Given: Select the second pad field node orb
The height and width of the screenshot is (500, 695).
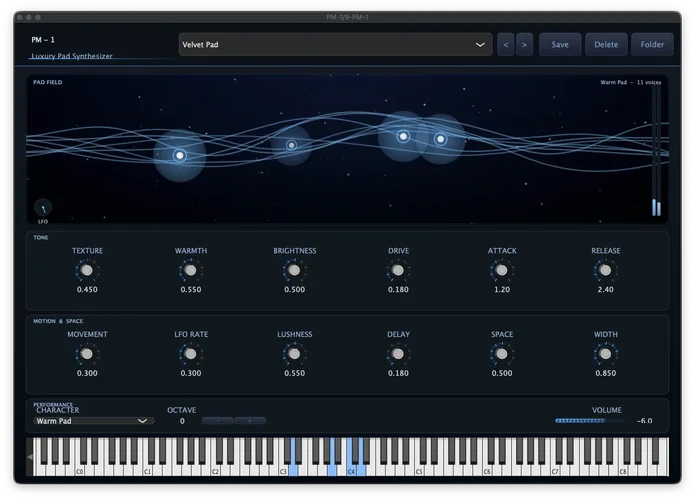Looking at the screenshot, I should pos(291,145).
